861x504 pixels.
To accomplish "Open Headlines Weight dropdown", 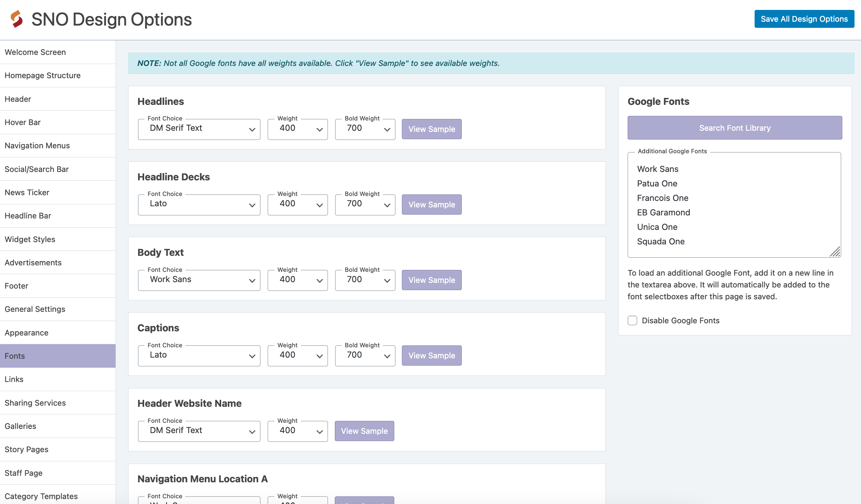I will [298, 129].
